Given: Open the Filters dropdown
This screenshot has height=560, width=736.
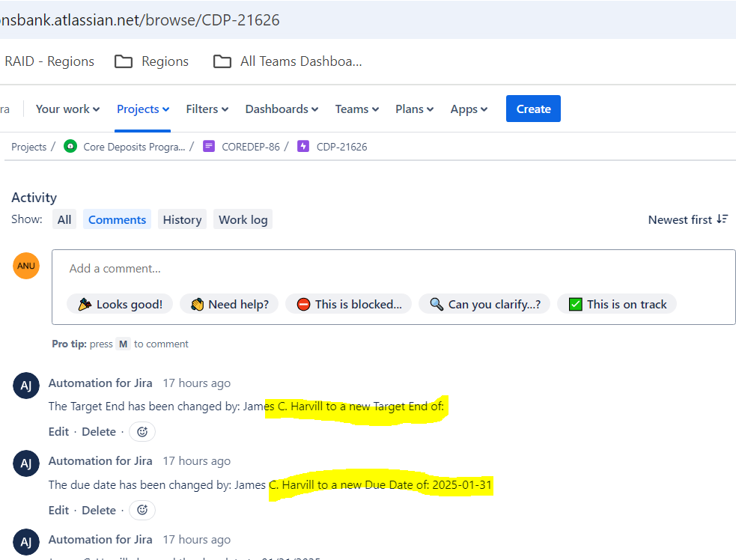Looking at the screenshot, I should (x=207, y=109).
